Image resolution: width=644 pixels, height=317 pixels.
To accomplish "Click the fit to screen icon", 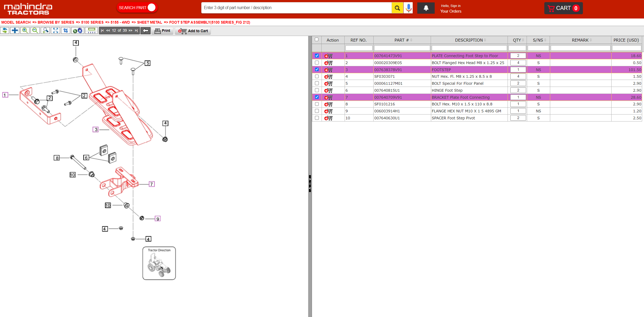I will (55, 31).
